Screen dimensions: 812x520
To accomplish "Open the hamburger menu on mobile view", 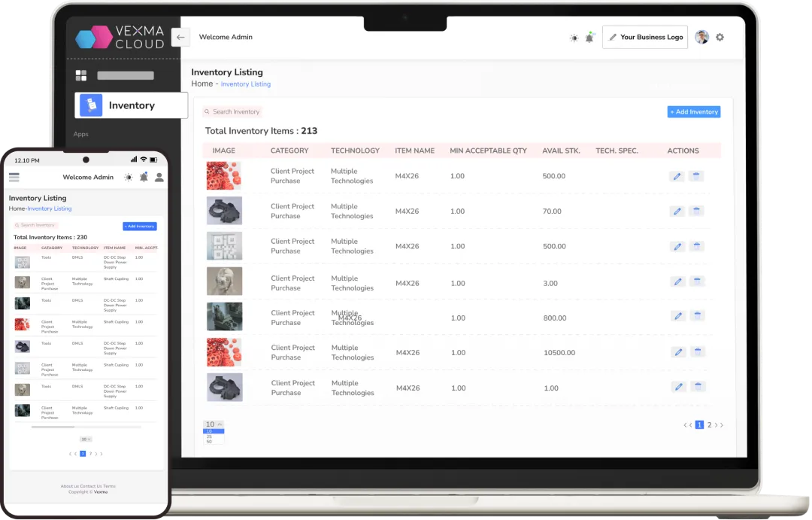I will (14, 177).
